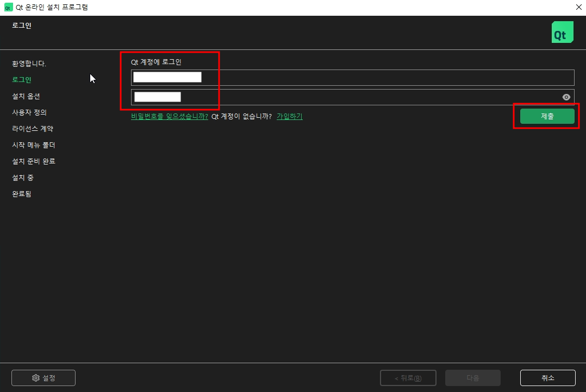Close the Qt online installer window
Image resolution: width=586 pixels, height=392 pixels.
pos(578,7)
